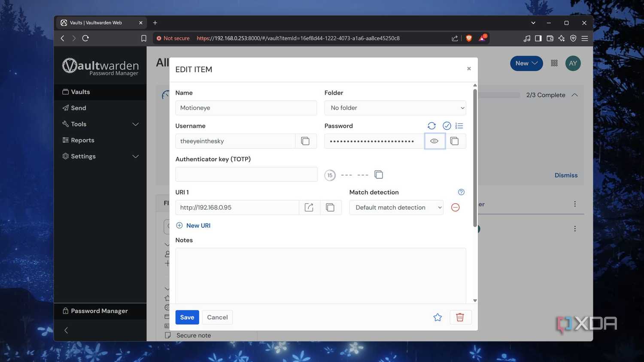The width and height of the screenshot is (644, 362).
Task: Open Brave Wallet icon
Action: tap(550, 38)
